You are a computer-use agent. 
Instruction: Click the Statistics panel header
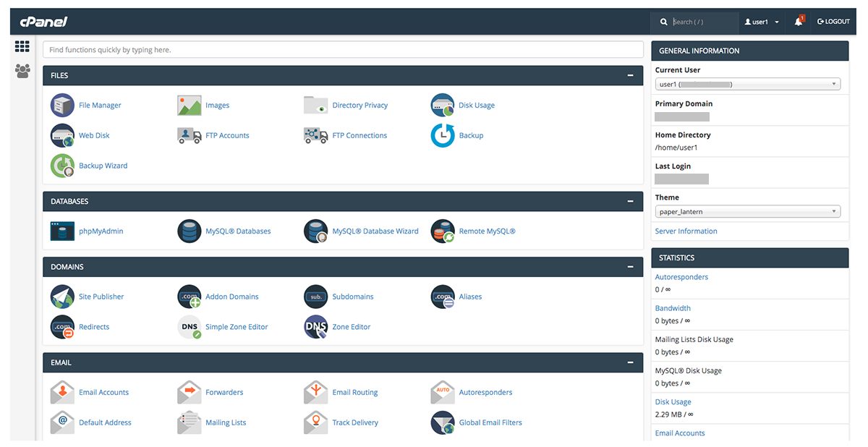pos(750,257)
